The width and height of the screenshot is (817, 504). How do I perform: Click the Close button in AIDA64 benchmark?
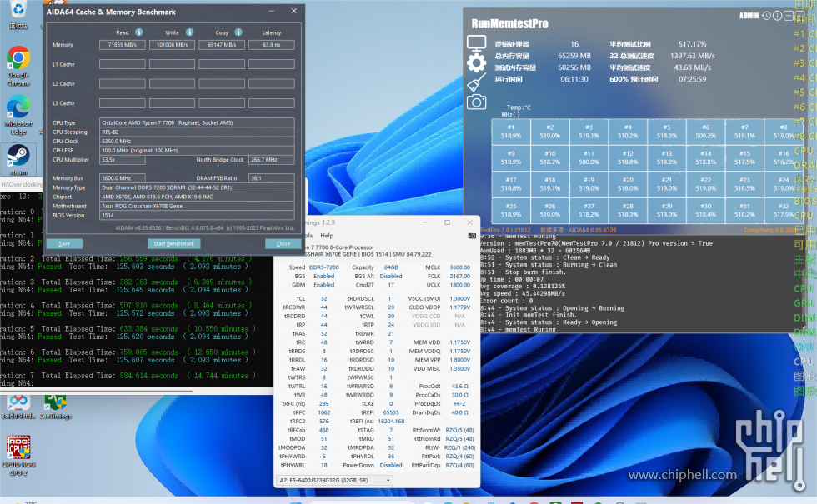pos(283,243)
